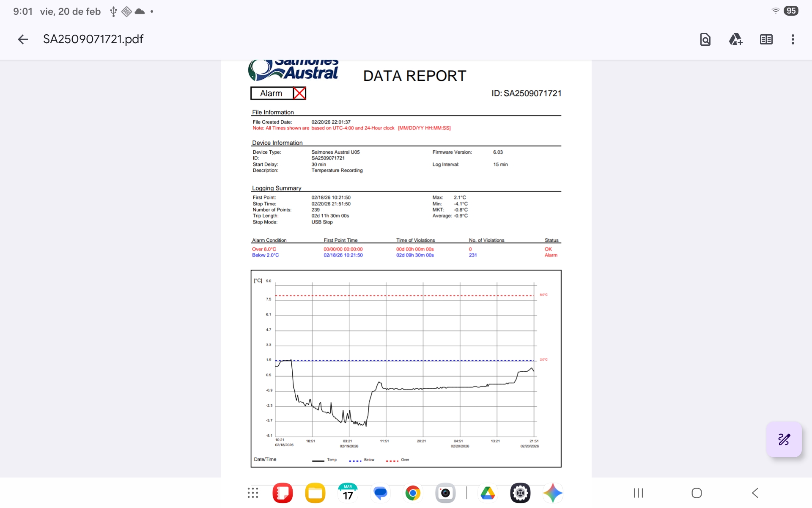
Task: Tap the Alarm red X checkbox
Action: [299, 93]
